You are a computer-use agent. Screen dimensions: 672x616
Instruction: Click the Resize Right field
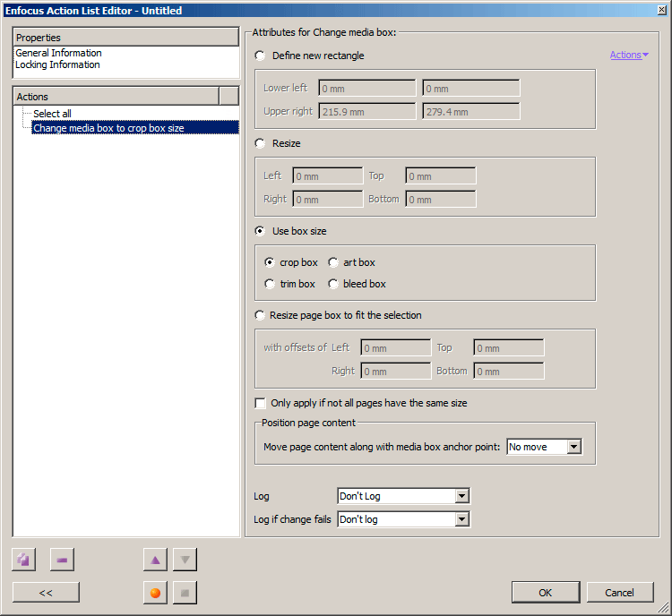(328, 199)
